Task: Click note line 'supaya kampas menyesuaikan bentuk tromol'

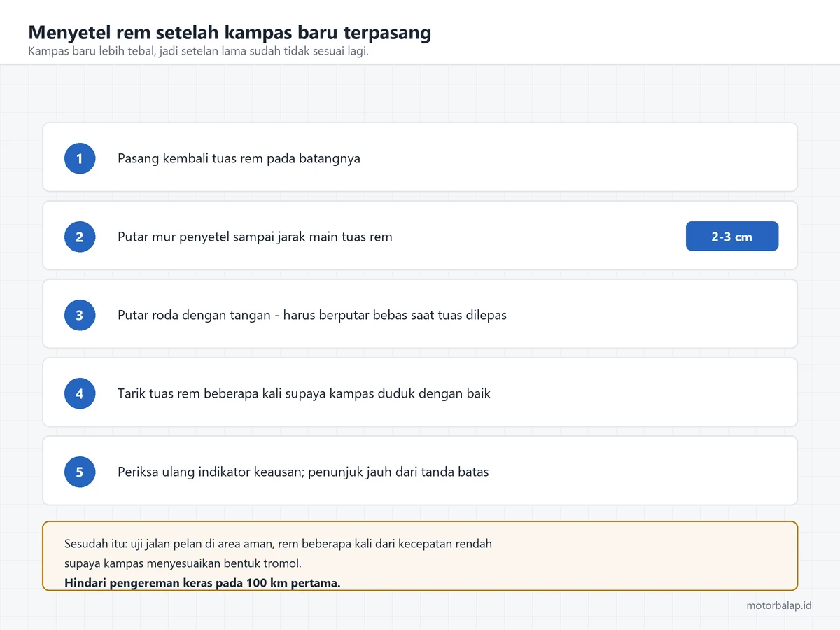Action: pos(183,563)
